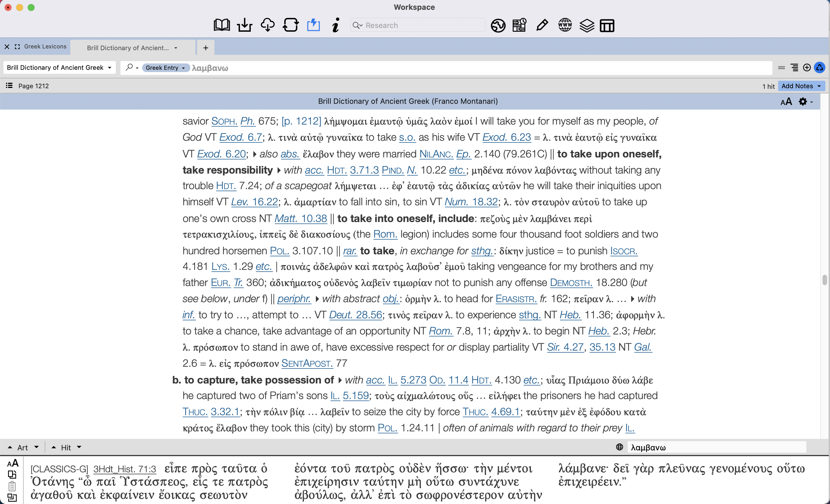This screenshot has height=504, width=830.
Task: Select the blue quick share export icon
Action: point(313,25)
